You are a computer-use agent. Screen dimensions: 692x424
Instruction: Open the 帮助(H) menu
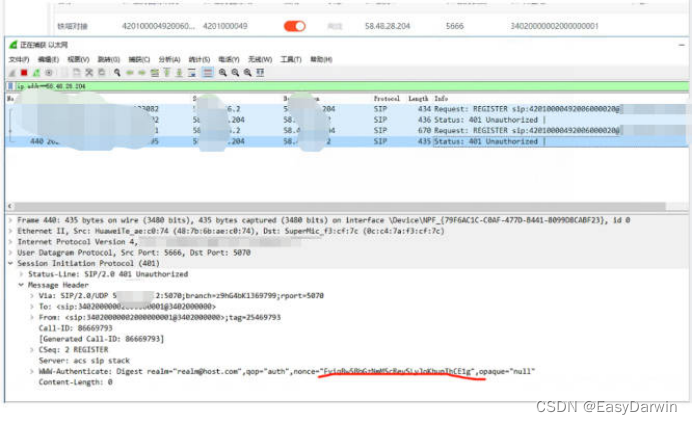[321, 60]
